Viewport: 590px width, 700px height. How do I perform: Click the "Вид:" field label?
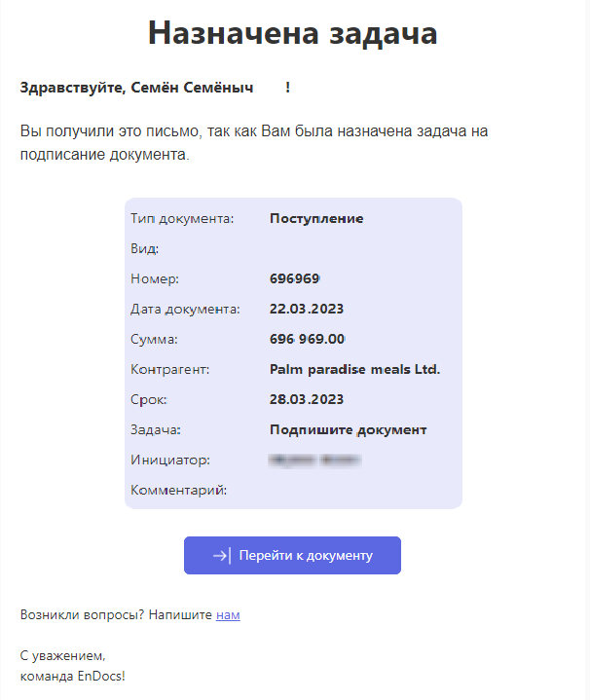point(145,248)
